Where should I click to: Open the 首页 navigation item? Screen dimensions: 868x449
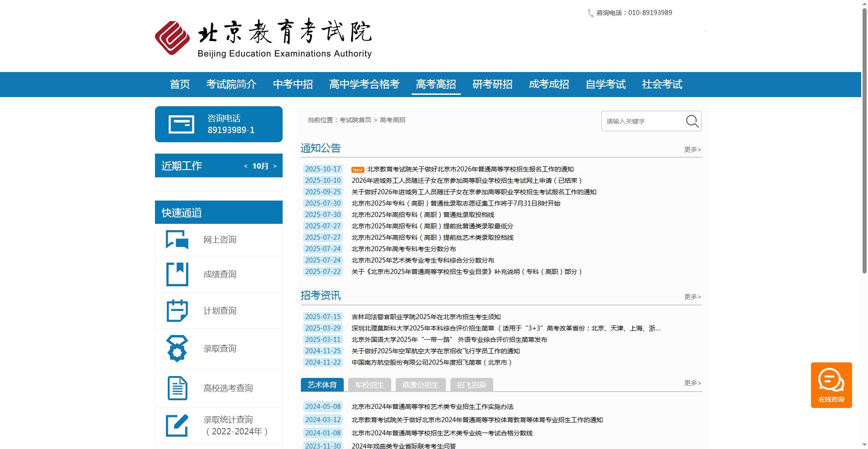click(179, 84)
